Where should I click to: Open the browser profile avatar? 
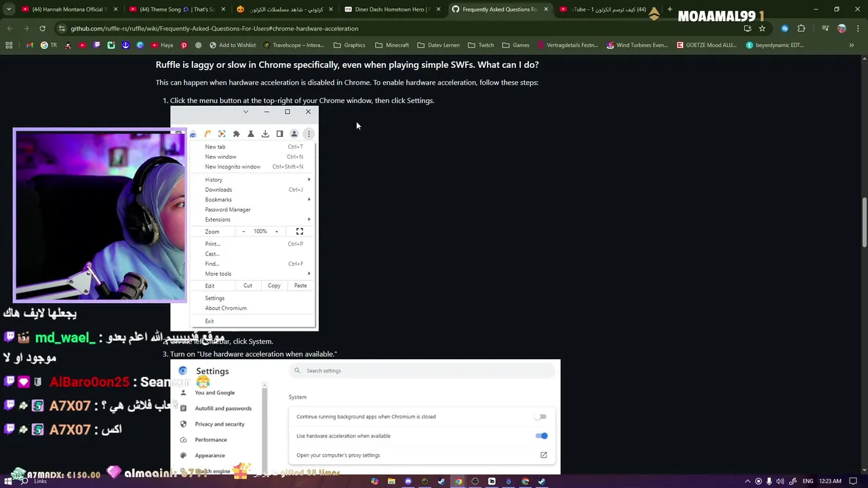coord(842,28)
